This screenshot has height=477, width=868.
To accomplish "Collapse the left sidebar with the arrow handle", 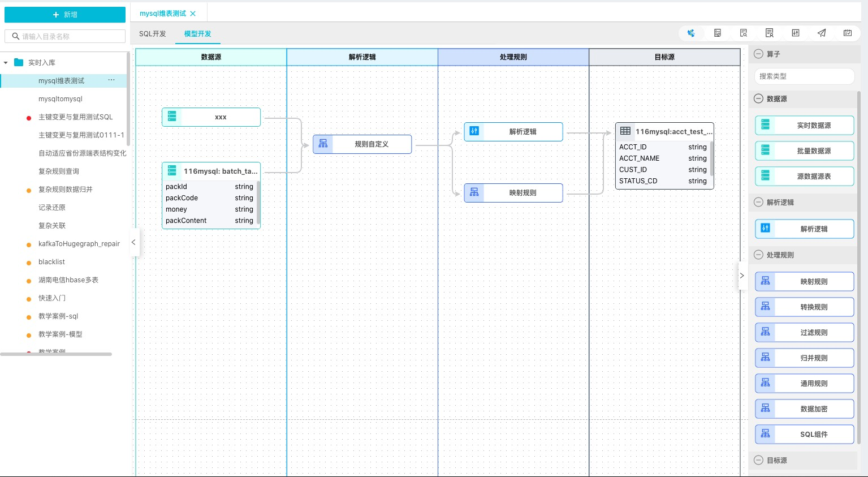I will [x=134, y=242].
